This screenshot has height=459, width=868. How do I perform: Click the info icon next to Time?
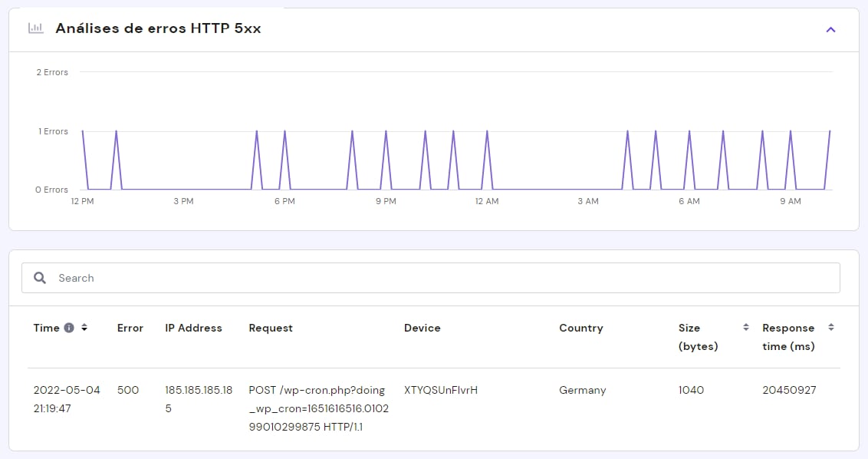tap(69, 328)
